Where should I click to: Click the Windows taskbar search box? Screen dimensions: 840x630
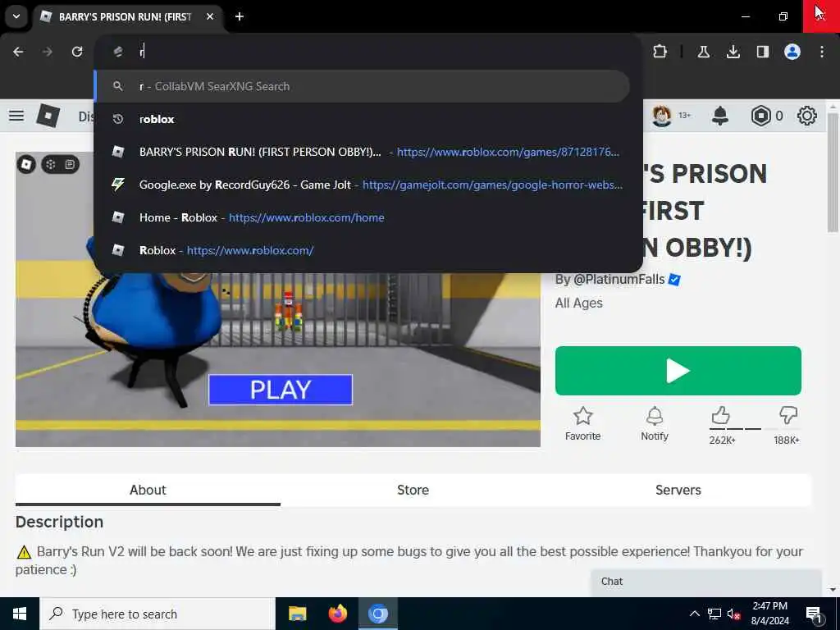tap(157, 614)
